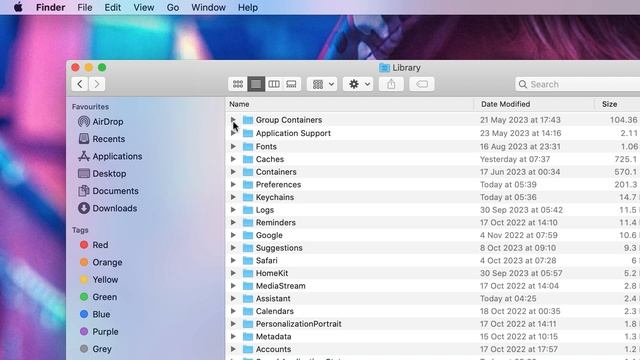Switch to column view
The width and height of the screenshot is (640, 360).
274,84
